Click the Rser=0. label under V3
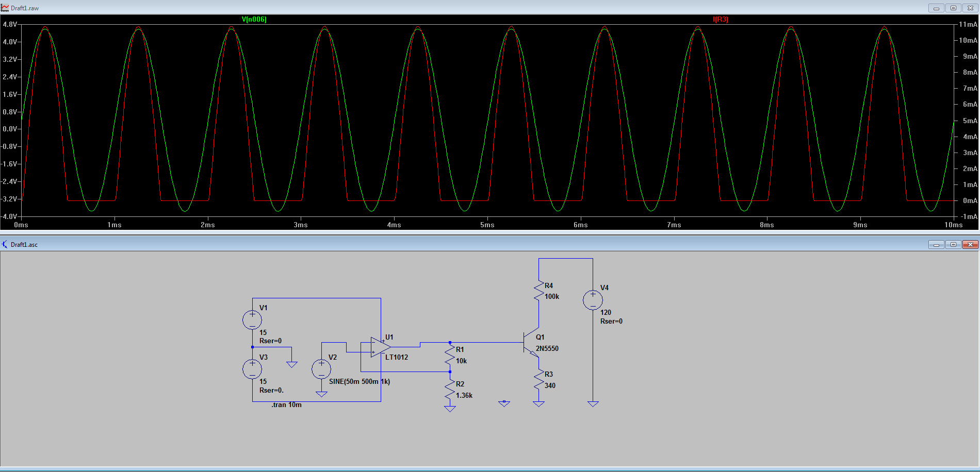The image size is (980, 472). point(271,390)
